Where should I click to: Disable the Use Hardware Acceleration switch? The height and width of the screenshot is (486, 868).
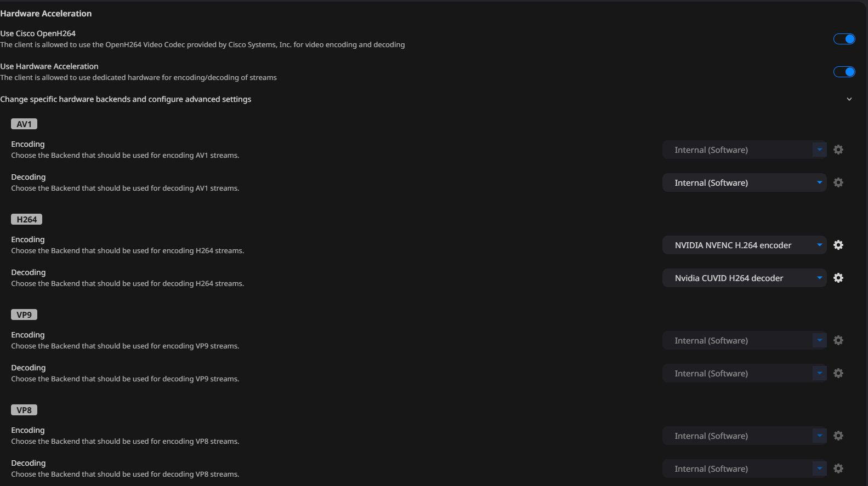pyautogui.click(x=844, y=72)
